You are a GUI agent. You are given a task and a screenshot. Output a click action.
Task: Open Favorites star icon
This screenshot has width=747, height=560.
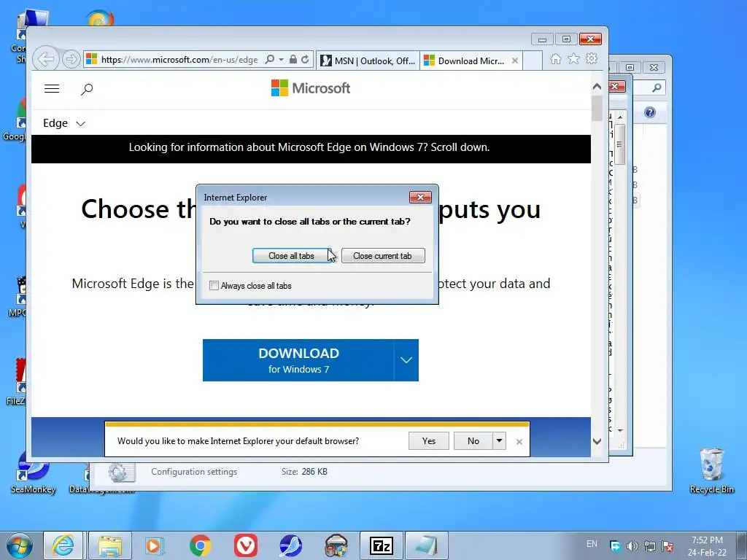click(x=573, y=59)
